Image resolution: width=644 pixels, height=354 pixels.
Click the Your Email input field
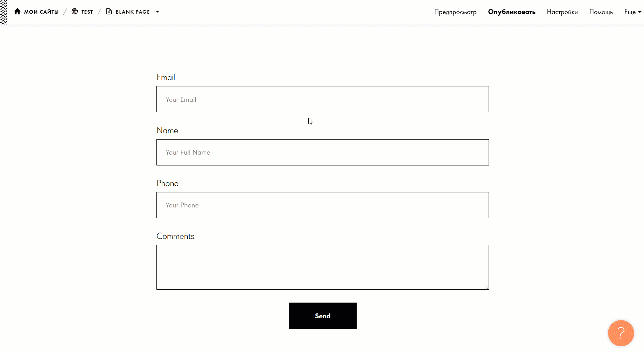pyautogui.click(x=322, y=99)
